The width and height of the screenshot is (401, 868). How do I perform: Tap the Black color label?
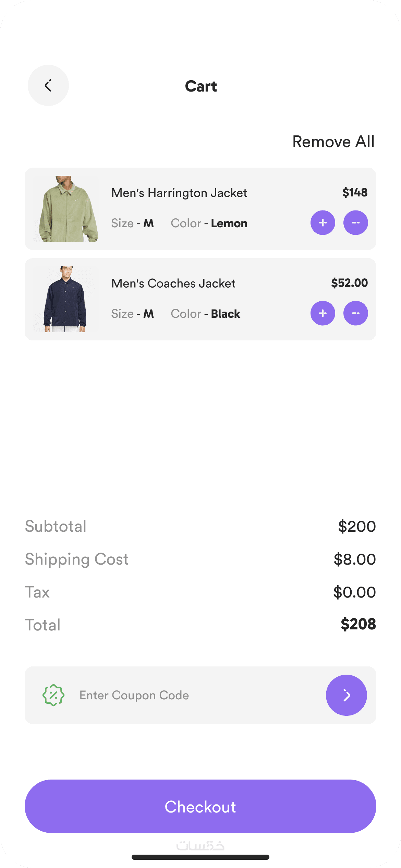226,314
